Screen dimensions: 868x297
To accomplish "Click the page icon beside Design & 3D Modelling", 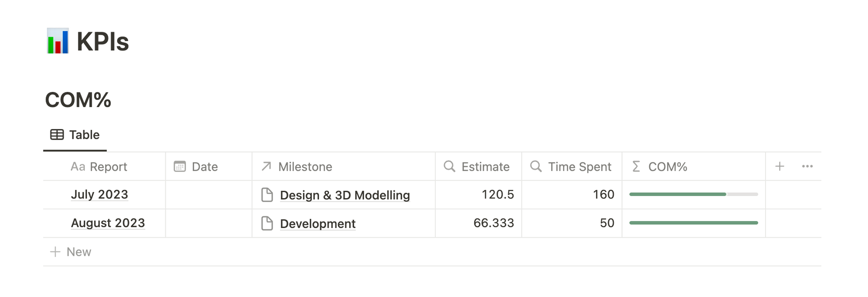I will [x=267, y=195].
